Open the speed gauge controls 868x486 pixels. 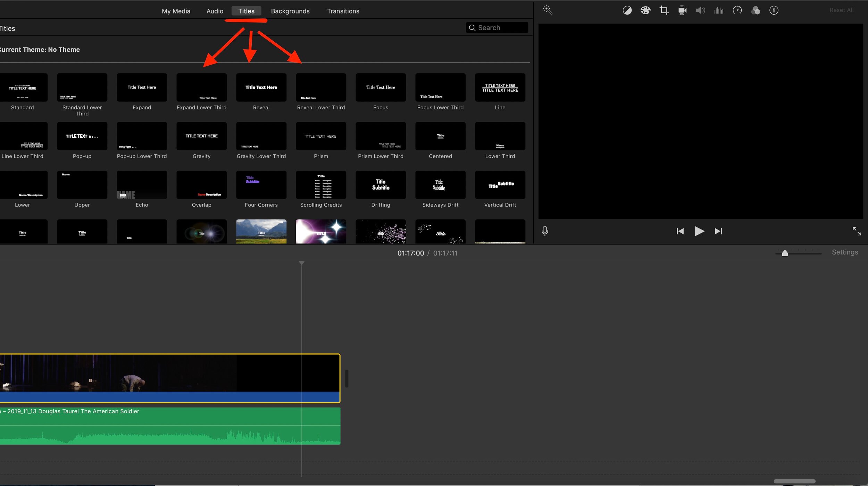737,10
